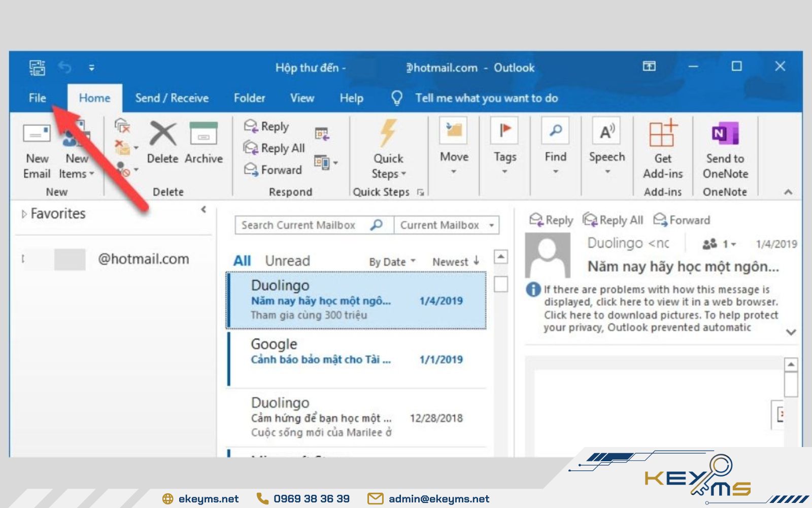The height and width of the screenshot is (508, 812).
Task: Toggle the Newest sort order
Action: click(455, 262)
